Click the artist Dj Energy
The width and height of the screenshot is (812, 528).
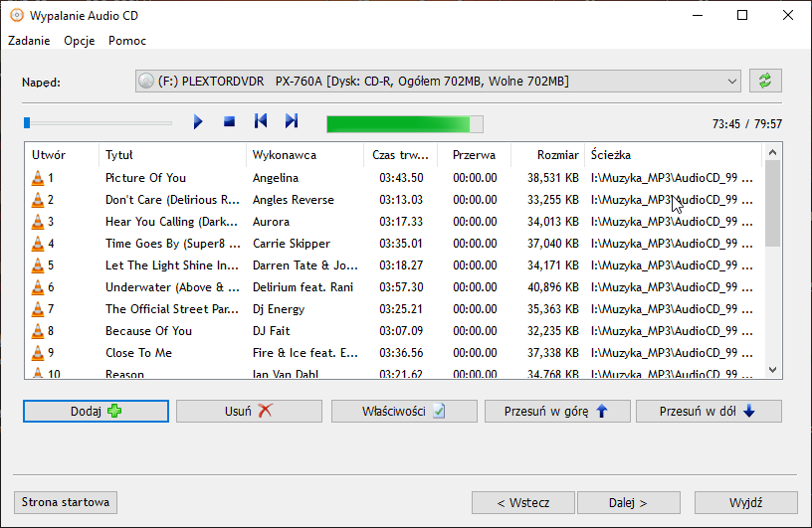279,309
